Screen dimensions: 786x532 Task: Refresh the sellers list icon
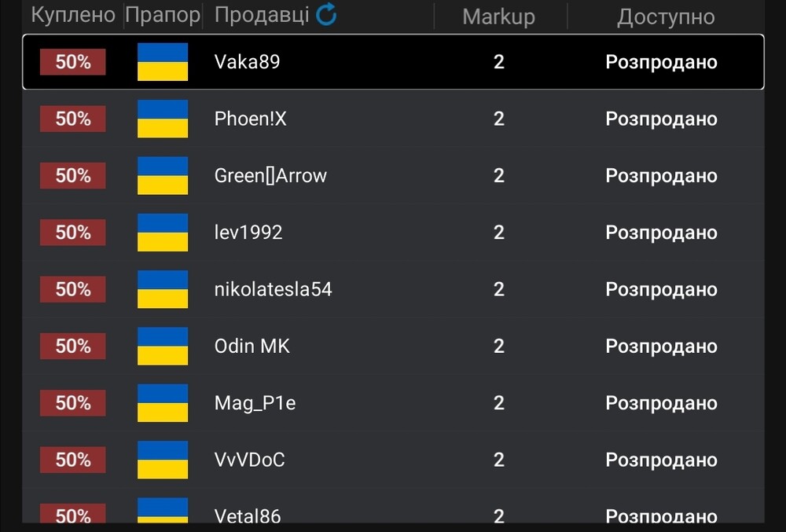click(x=326, y=14)
